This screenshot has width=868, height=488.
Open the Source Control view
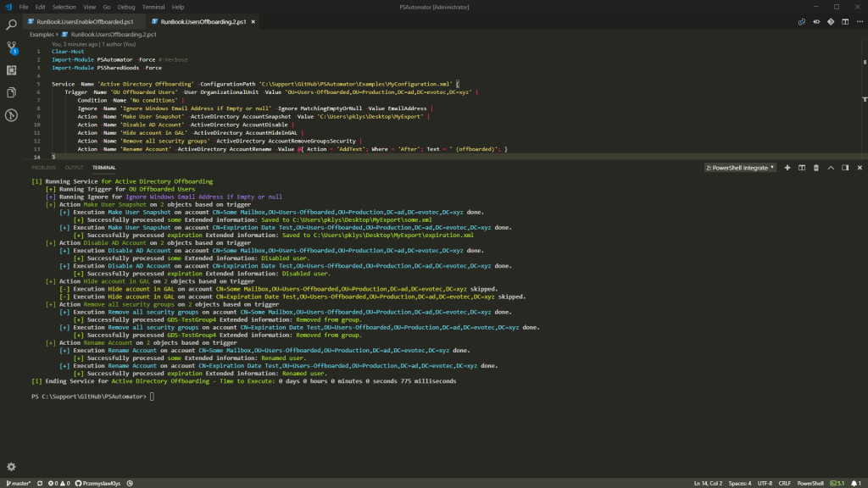11,47
